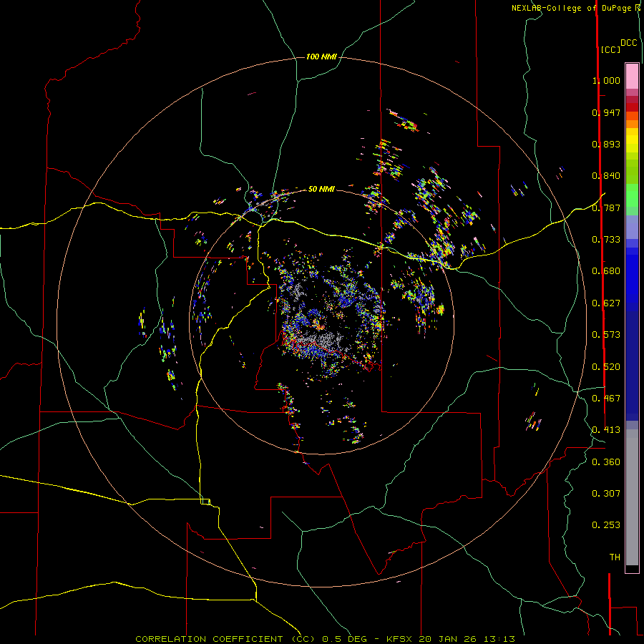Click the TH threshold label on the legend
The height and width of the screenshot is (644, 644).
point(615,557)
